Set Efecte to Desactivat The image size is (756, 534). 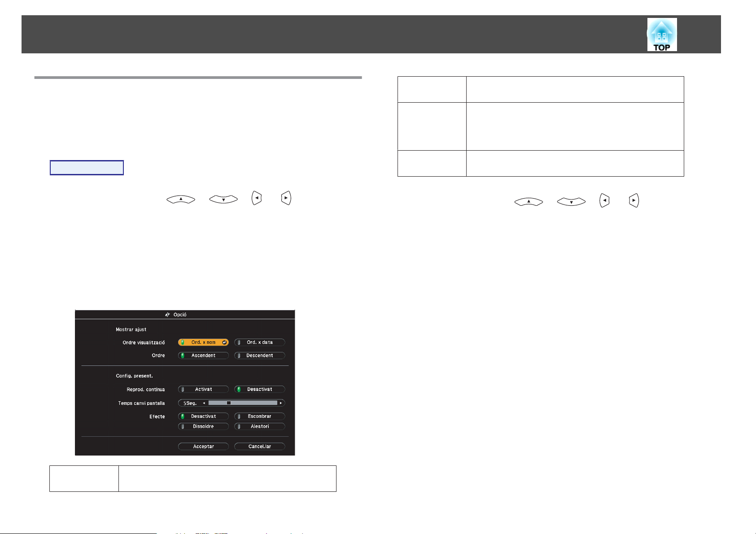(x=203, y=416)
